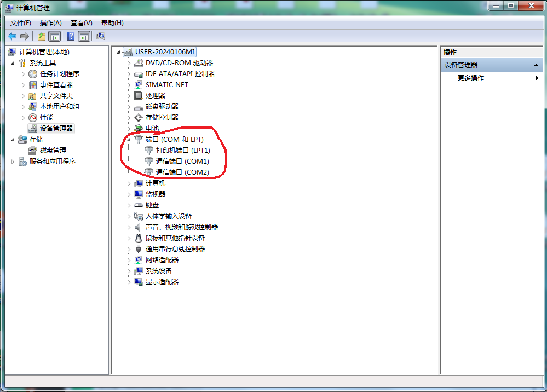Expand the 网络适配器 category arrow
The width and height of the screenshot is (547, 392).
point(129,260)
